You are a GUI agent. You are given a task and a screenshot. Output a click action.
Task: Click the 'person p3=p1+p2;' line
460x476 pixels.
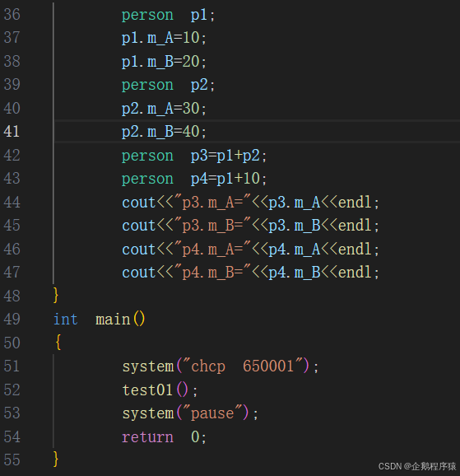pos(194,156)
